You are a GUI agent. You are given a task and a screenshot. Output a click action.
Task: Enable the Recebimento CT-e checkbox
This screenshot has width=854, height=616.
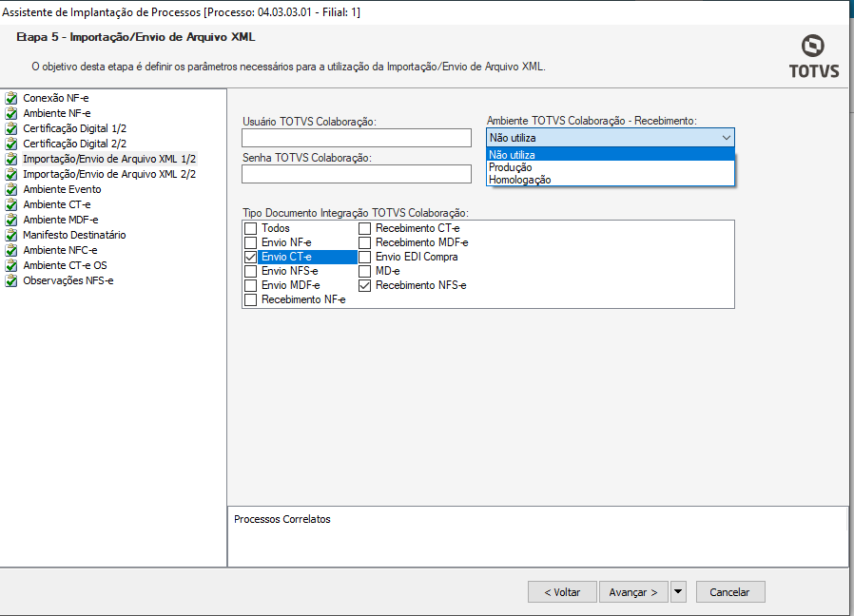[x=365, y=228]
